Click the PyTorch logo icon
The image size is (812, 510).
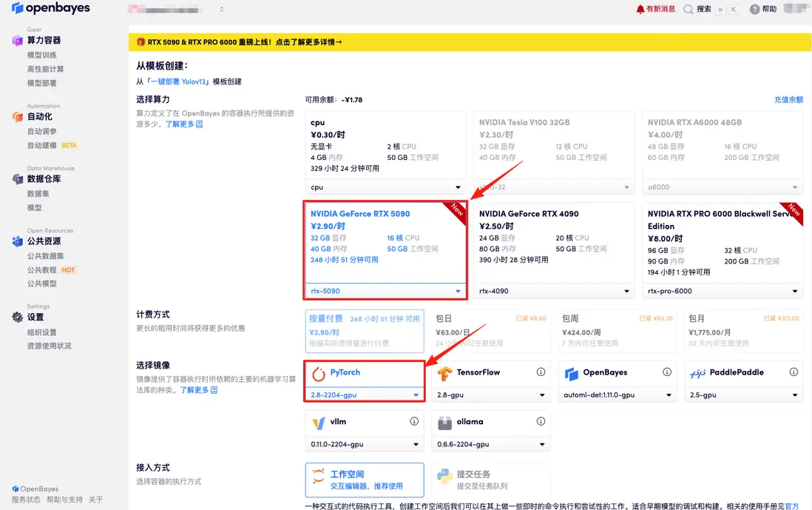[319, 373]
